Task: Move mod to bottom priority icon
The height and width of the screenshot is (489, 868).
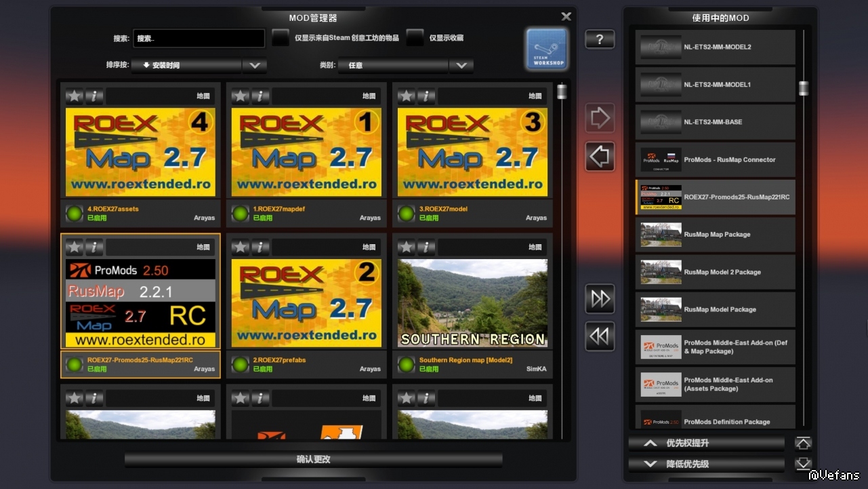Action: pyautogui.click(x=803, y=465)
